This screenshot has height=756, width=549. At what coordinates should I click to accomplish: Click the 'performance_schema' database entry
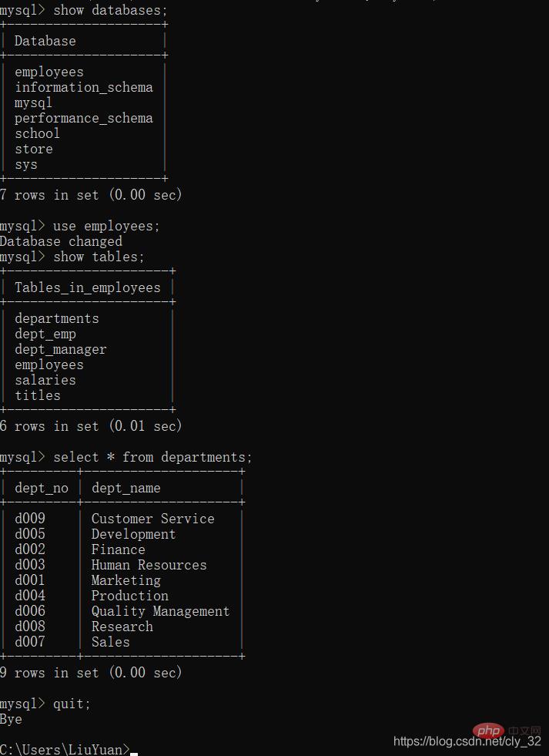coord(84,118)
